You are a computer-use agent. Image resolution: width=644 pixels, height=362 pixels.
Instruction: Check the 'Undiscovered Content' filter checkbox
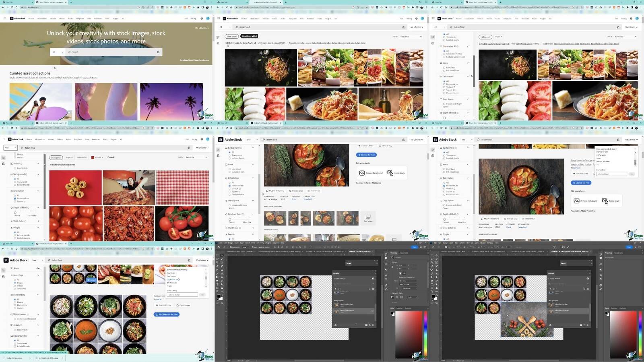point(15,319)
